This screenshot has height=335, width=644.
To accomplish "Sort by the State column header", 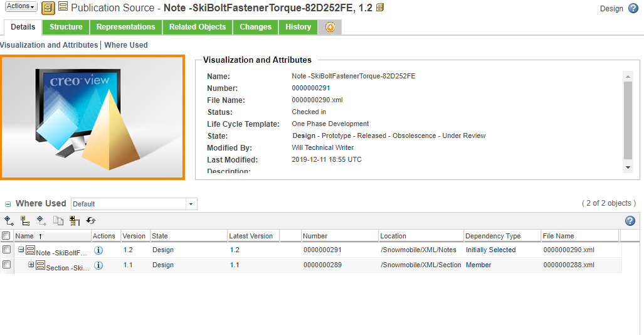I will click(189, 236).
